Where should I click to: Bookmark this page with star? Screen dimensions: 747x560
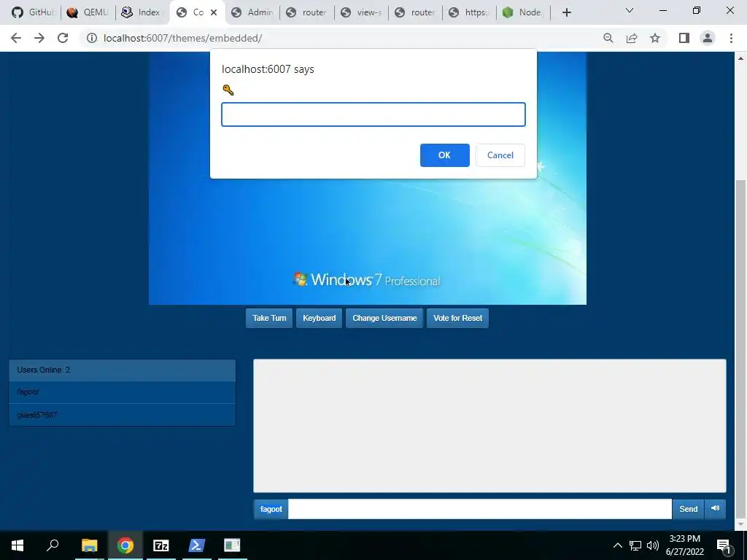[655, 38]
